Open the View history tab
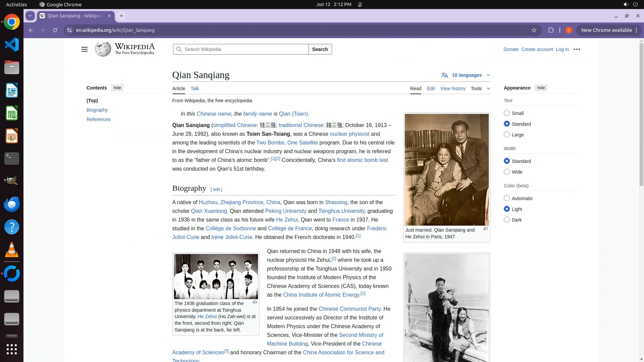Image resolution: width=644 pixels, height=362 pixels. 452,88
